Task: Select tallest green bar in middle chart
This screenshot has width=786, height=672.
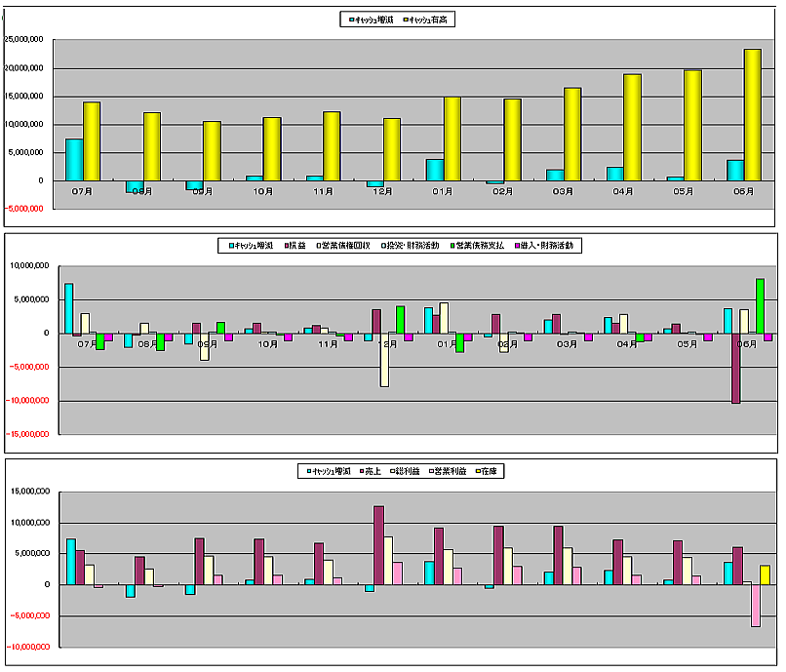Action: pyautogui.click(x=760, y=305)
